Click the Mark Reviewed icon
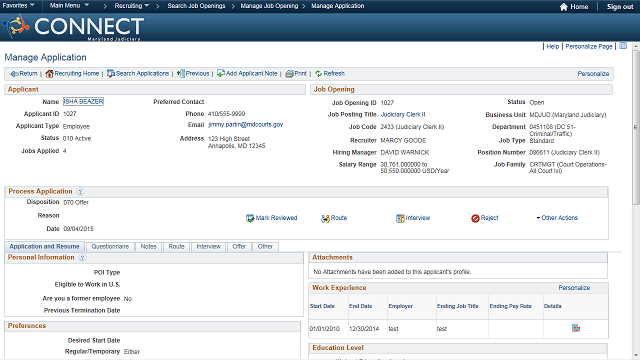The image size is (640, 360). [250, 218]
